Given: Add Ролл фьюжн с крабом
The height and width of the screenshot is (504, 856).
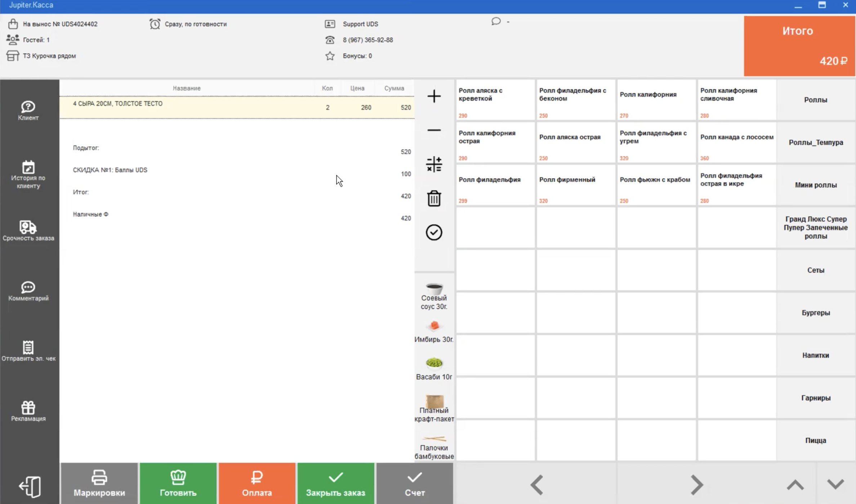Looking at the screenshot, I should point(656,185).
